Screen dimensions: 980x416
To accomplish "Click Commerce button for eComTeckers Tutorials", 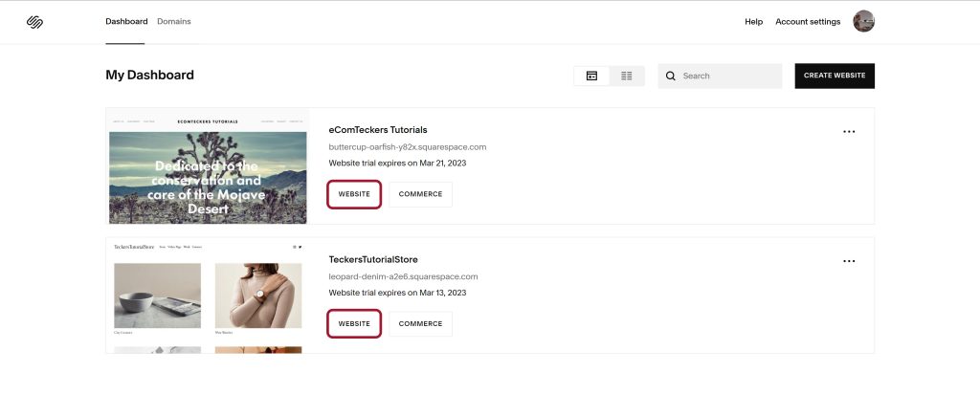I will (421, 194).
